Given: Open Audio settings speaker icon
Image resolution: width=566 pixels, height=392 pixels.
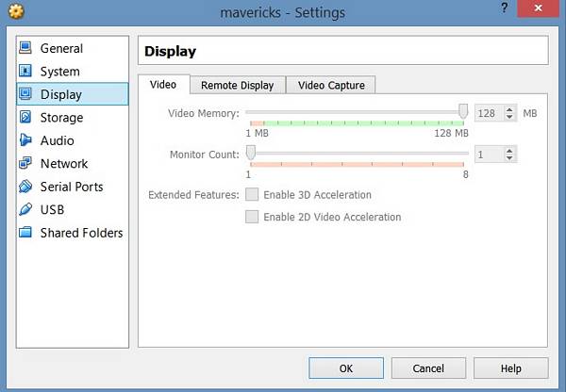Looking at the screenshot, I should (x=25, y=140).
